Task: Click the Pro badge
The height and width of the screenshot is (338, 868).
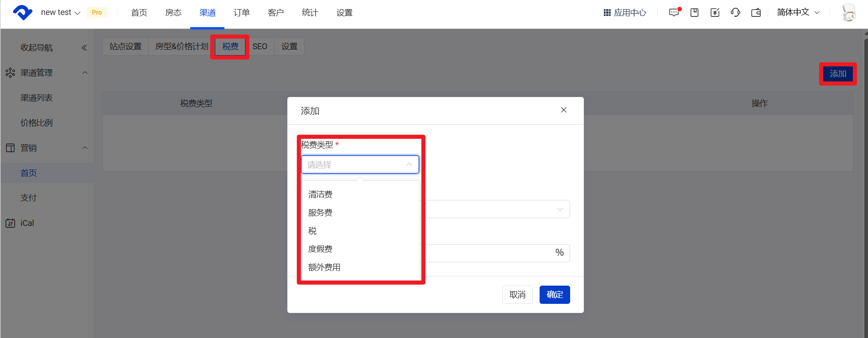Action: 97,12
